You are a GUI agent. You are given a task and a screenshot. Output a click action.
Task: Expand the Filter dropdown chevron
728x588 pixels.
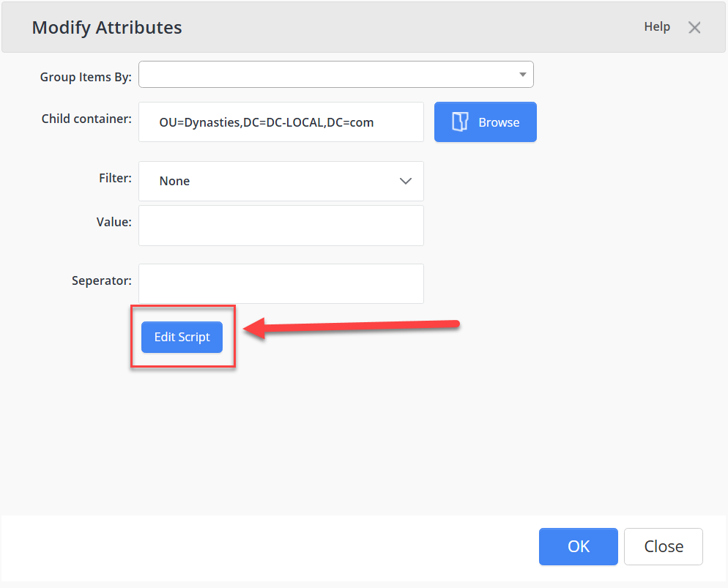click(x=406, y=181)
